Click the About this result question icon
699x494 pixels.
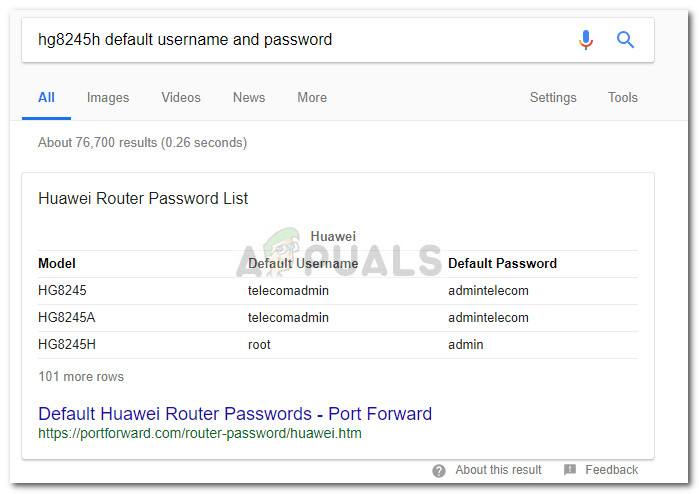(439, 470)
